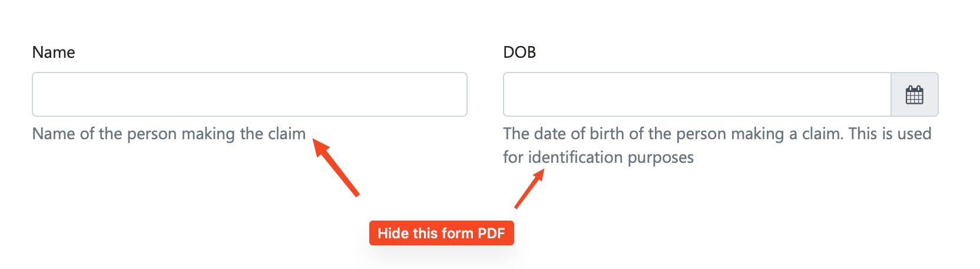Click the red arrow pointing at DOB description
980x269 pixels.
[x=529, y=189]
